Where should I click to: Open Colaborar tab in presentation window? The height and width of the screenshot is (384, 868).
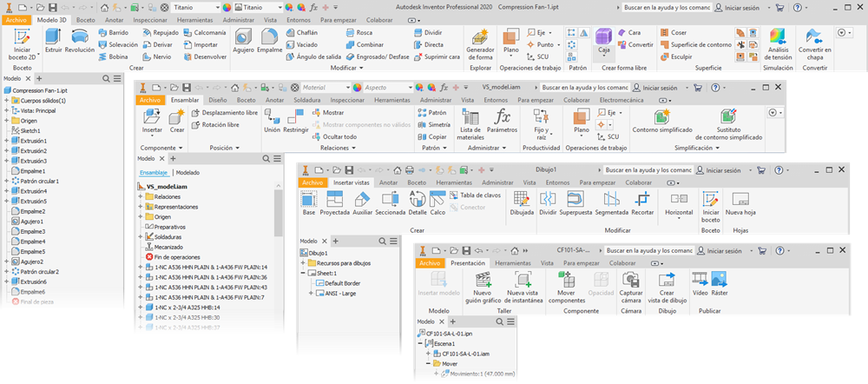pyautogui.click(x=624, y=263)
